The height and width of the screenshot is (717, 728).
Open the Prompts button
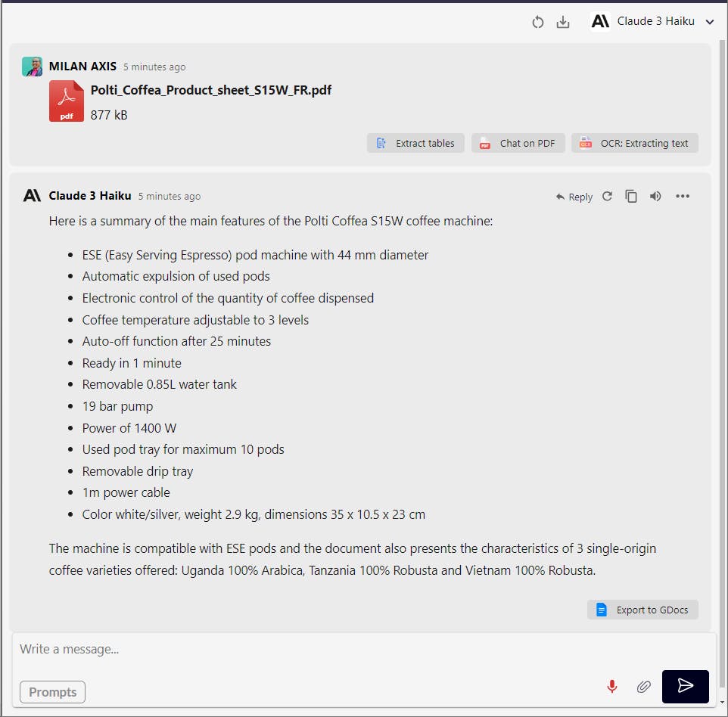(x=52, y=692)
